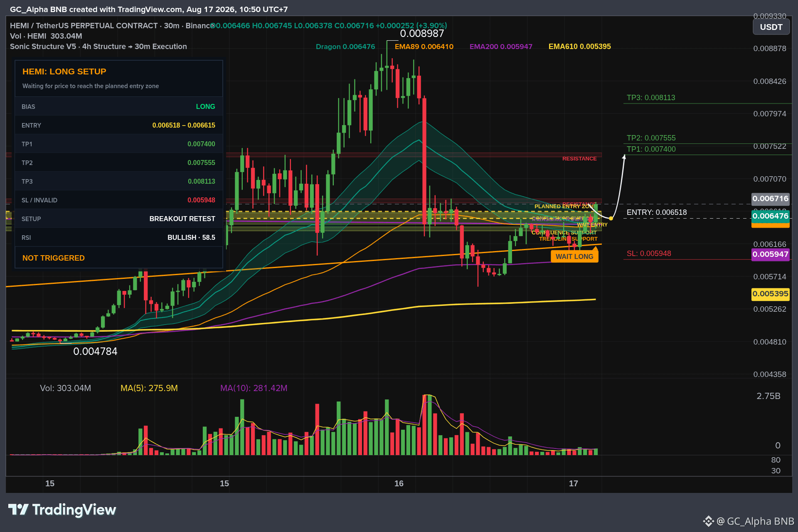Click the 0.005948 value in SL / INVALID row

coord(201,200)
